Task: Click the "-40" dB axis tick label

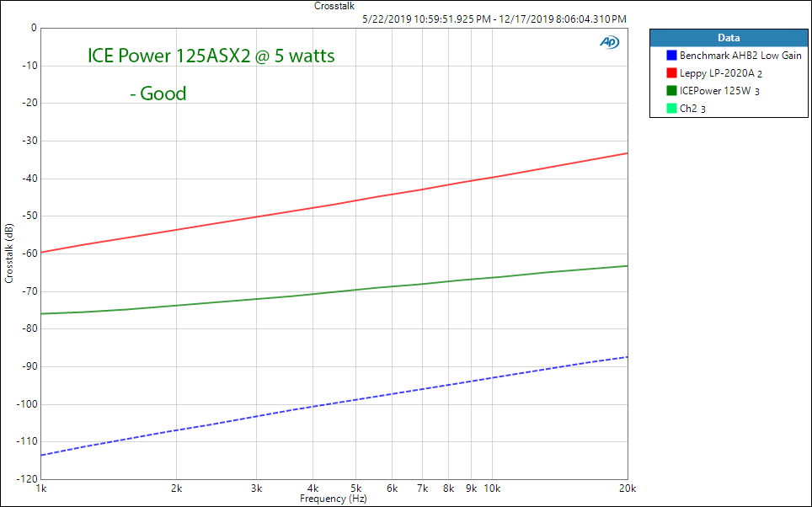Action: [29, 179]
